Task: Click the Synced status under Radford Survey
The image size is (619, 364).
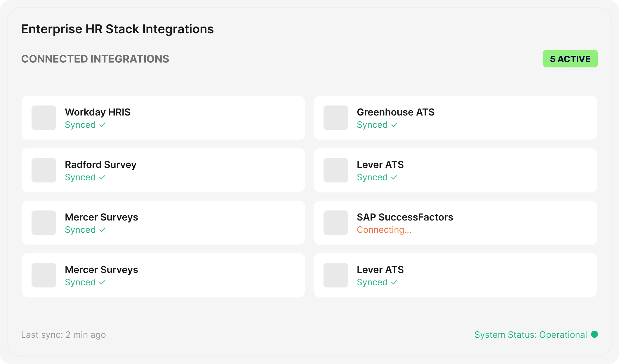Action: 85,178
